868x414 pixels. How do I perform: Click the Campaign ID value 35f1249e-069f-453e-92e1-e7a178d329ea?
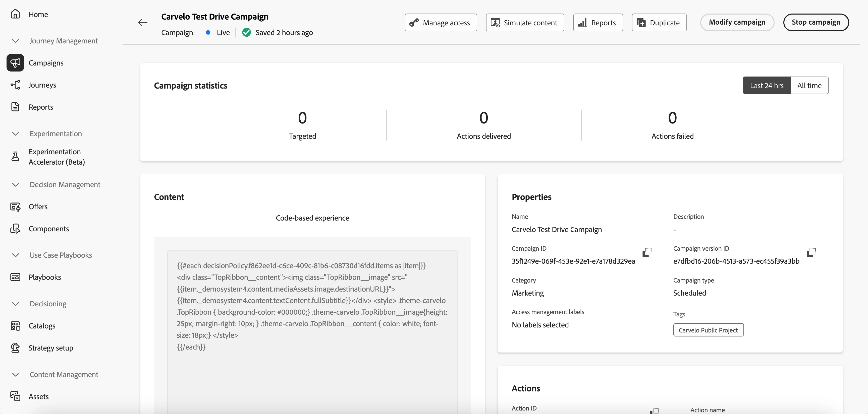573,261
